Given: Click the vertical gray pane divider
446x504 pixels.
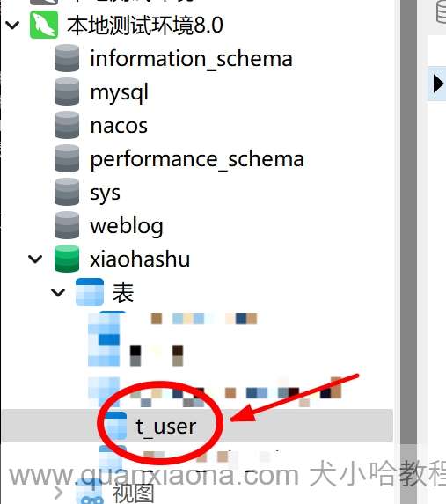Looking at the screenshot, I should pos(408,225).
